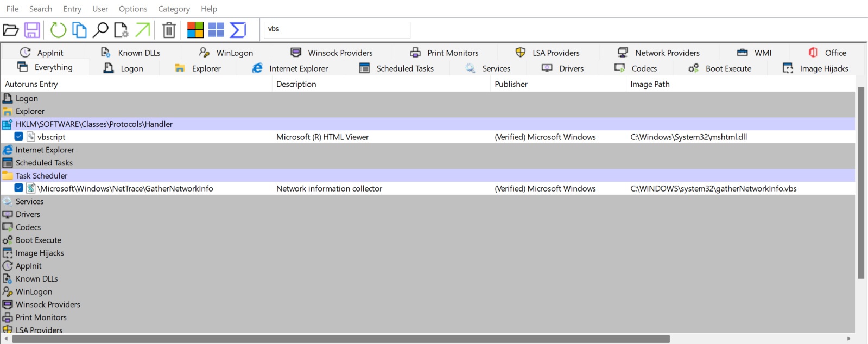
Task: Click the vertical scrollbar thumb
Action: pos(861,182)
